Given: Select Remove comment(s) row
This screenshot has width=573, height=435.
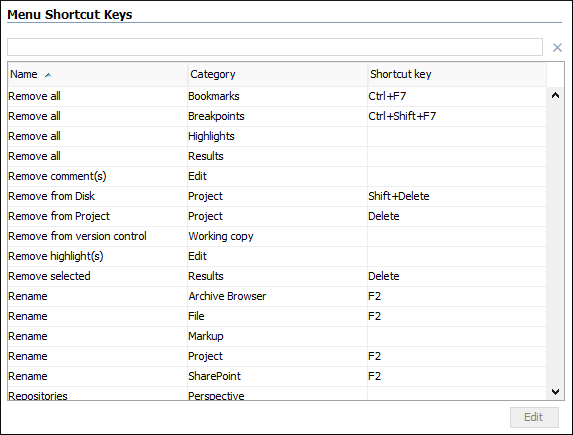Looking at the screenshot, I should [x=277, y=176].
